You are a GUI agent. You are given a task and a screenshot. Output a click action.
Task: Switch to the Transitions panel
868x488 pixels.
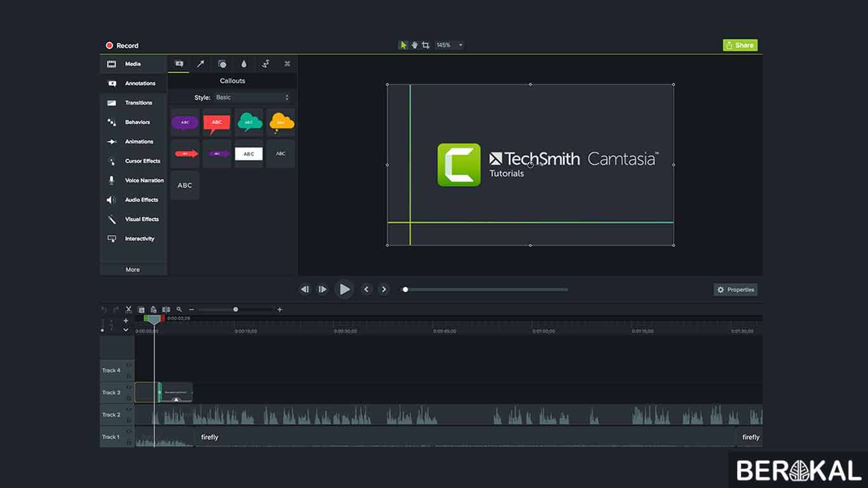[x=133, y=102]
